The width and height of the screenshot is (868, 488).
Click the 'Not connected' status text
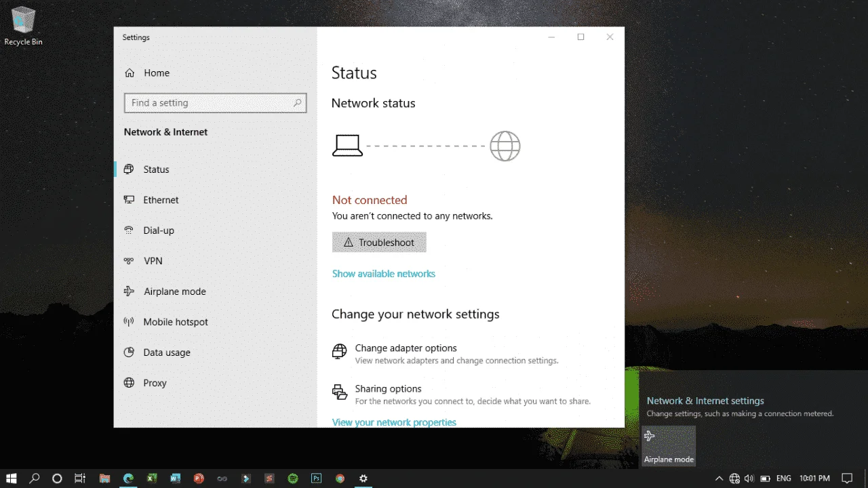coord(370,200)
